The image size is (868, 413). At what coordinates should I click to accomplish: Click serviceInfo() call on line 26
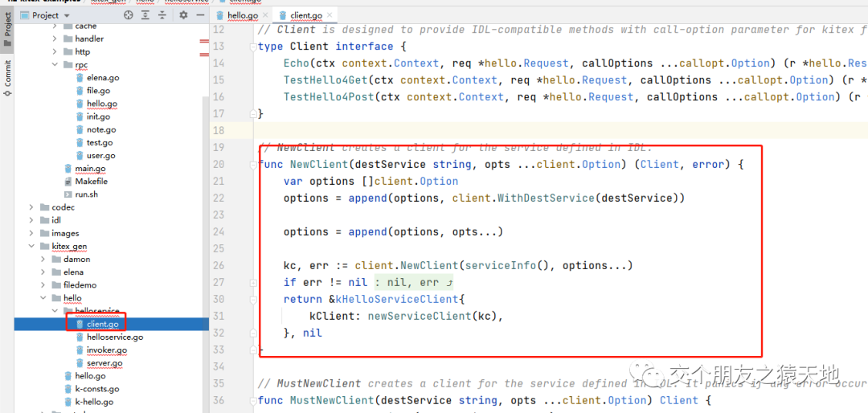pyautogui.click(x=506, y=265)
